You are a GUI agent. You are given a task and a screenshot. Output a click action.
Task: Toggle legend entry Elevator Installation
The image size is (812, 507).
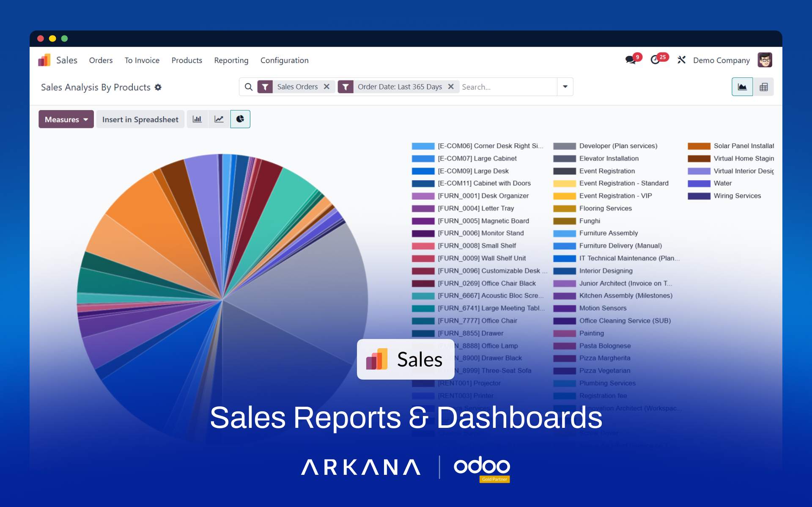[x=596, y=159]
